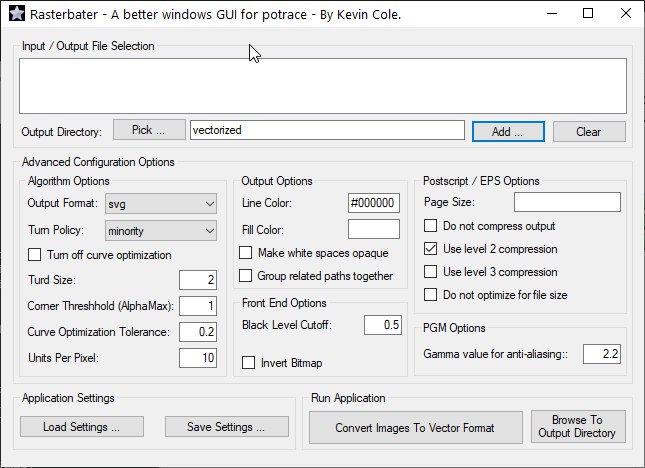
Task: Check Use level 3 compression
Action: tap(430, 272)
